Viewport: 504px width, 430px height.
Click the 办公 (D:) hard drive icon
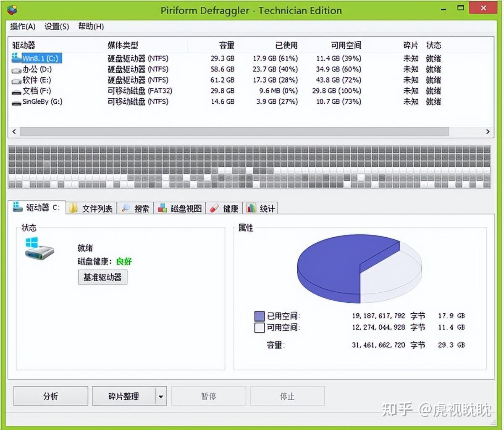coord(16,70)
